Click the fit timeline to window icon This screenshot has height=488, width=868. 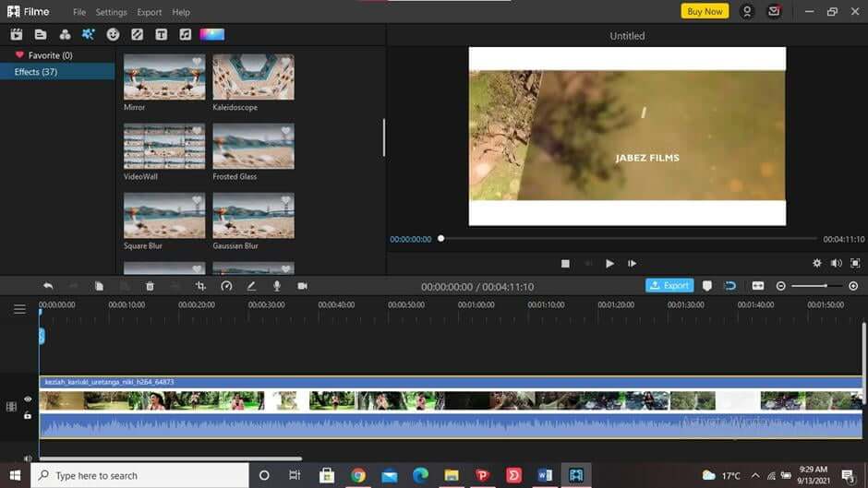coord(758,285)
